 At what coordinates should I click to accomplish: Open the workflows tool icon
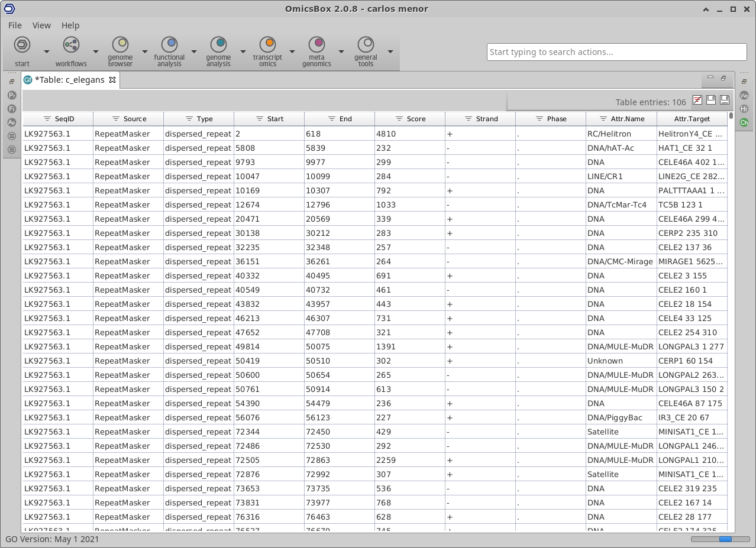[71, 46]
